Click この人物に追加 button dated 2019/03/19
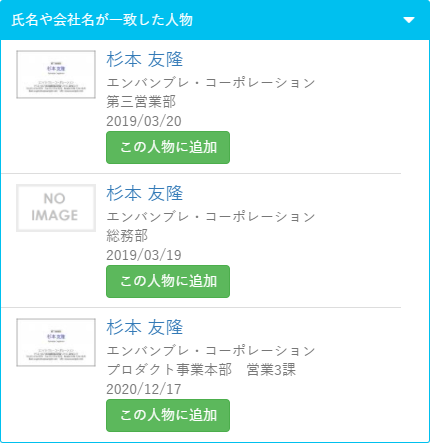The image size is (430, 443). [x=168, y=281]
